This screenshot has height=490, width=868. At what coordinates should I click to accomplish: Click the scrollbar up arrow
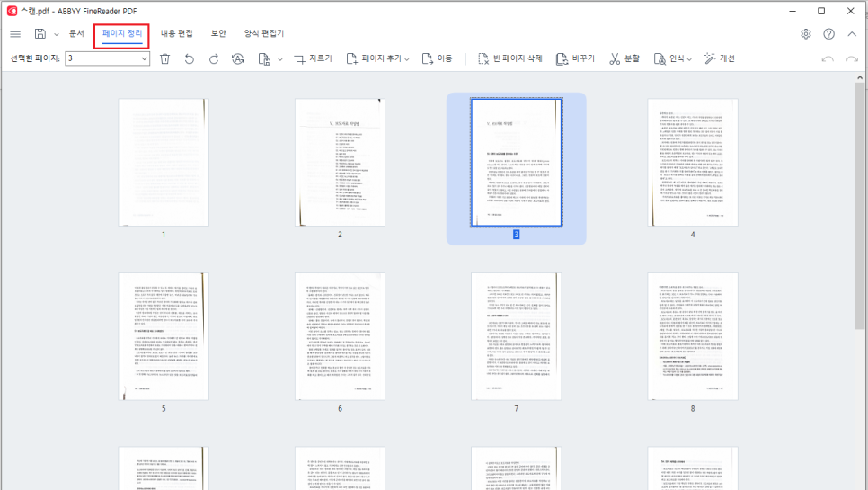point(860,77)
